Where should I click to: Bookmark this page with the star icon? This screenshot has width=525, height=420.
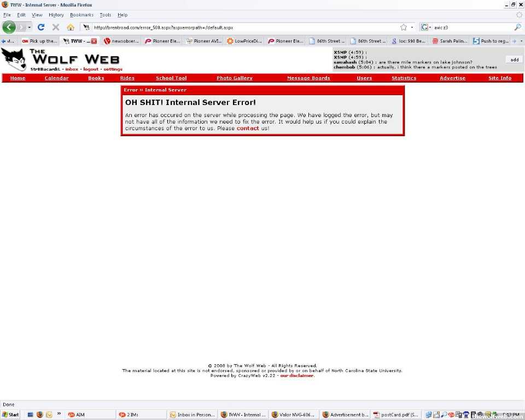pyautogui.click(x=404, y=27)
